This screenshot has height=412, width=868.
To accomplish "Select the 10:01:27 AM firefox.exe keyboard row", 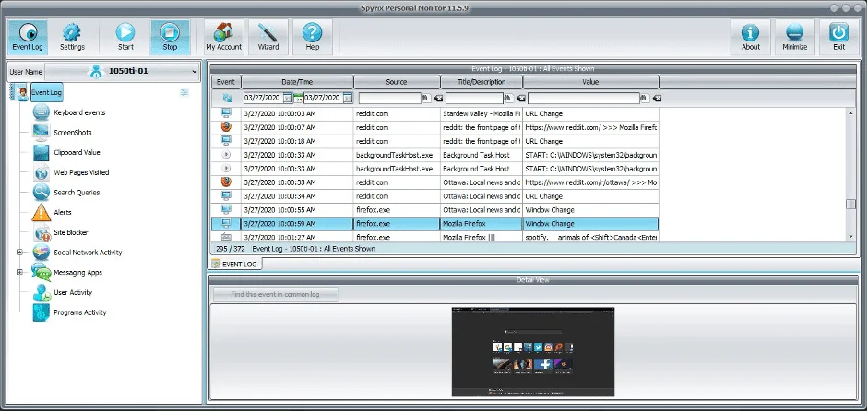I will pyautogui.click(x=435, y=237).
